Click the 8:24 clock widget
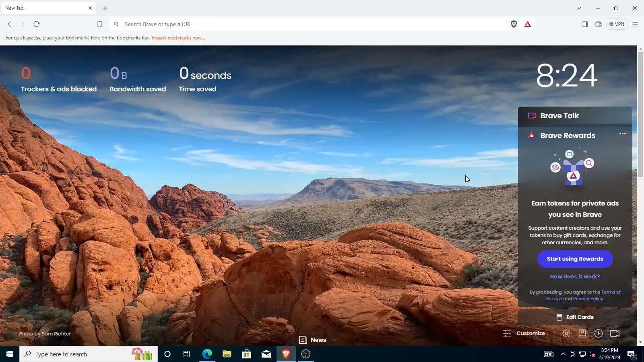Image resolution: width=644 pixels, height=362 pixels. tap(567, 75)
